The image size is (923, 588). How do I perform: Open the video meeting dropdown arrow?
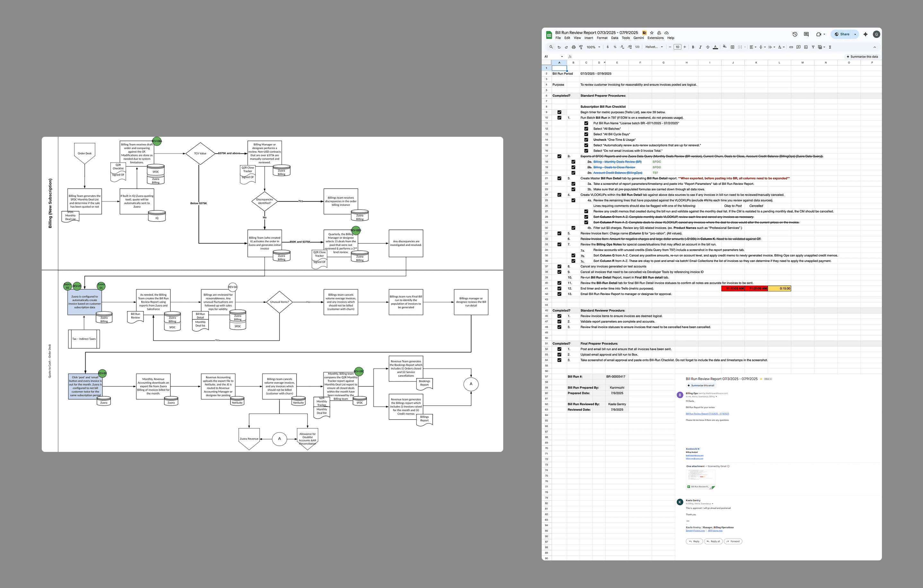(824, 34)
